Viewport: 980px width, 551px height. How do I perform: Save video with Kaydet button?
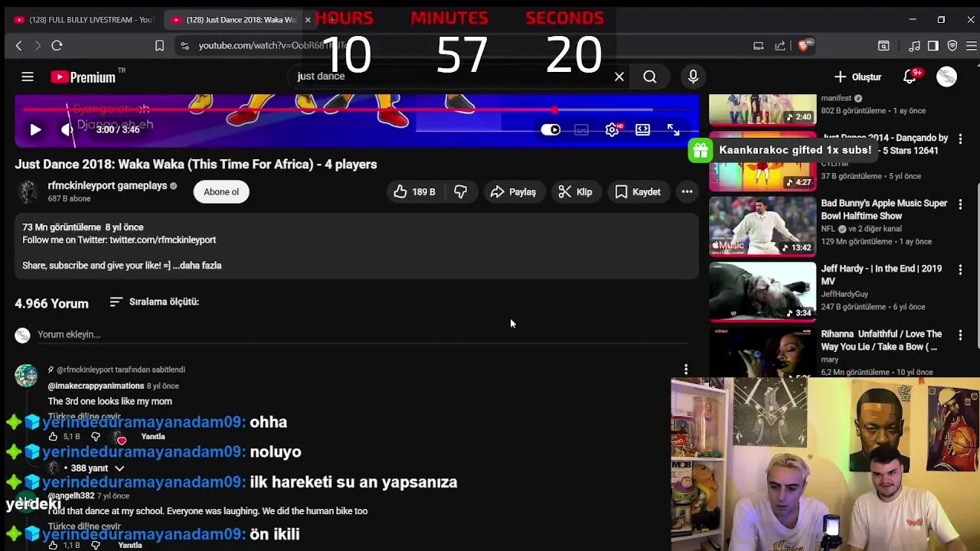(x=638, y=192)
